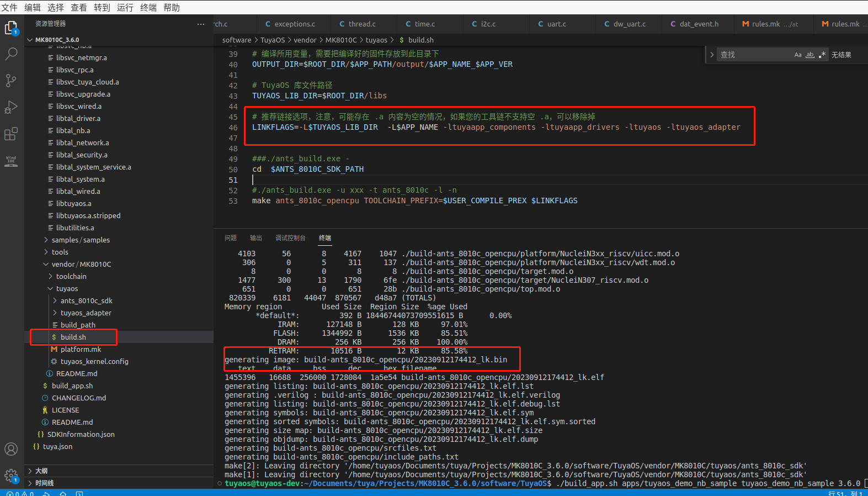Open the 终端 menu in menu bar

[x=148, y=7]
